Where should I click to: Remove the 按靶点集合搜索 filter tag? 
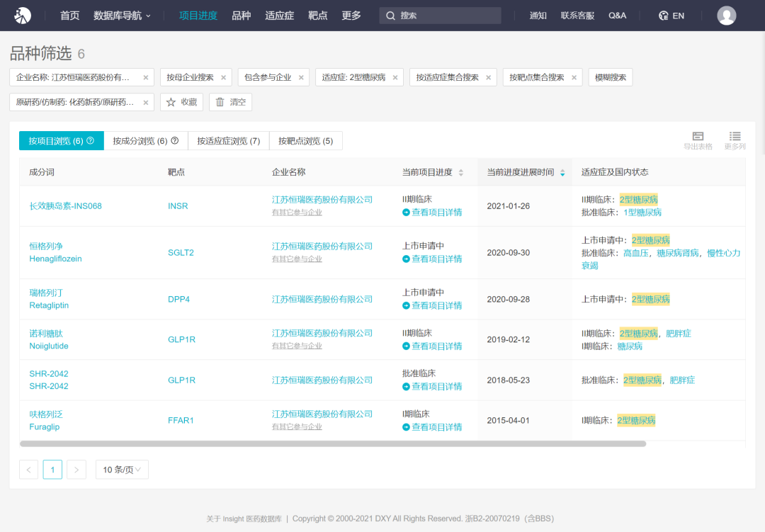tap(574, 78)
